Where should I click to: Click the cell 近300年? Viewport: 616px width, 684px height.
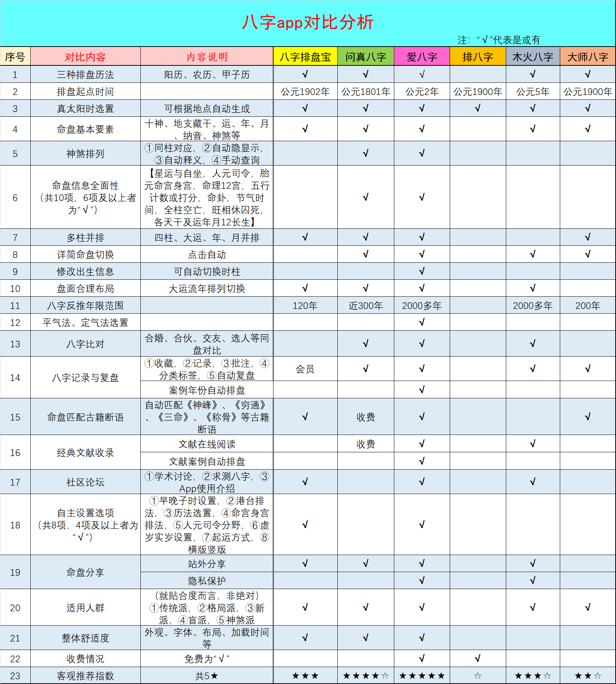[x=366, y=305]
